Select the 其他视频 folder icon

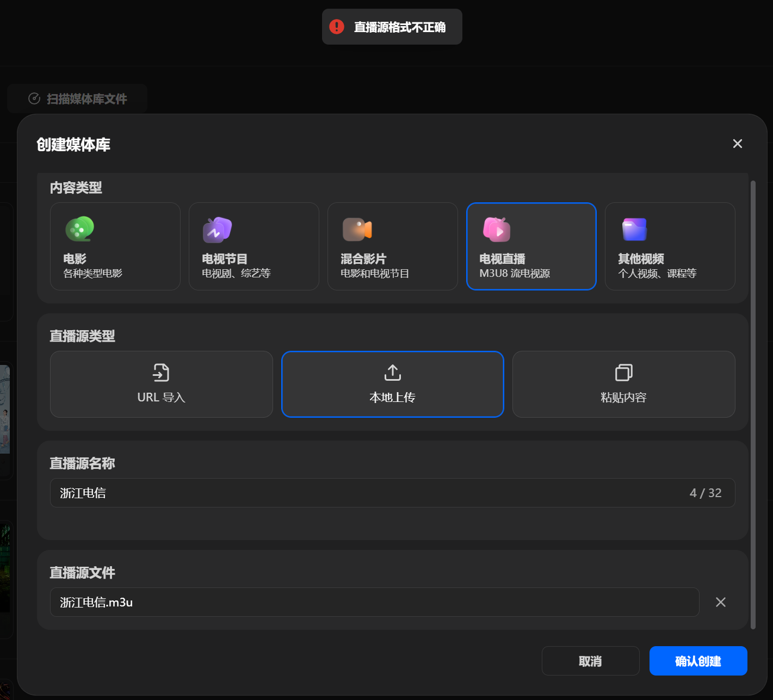(634, 230)
